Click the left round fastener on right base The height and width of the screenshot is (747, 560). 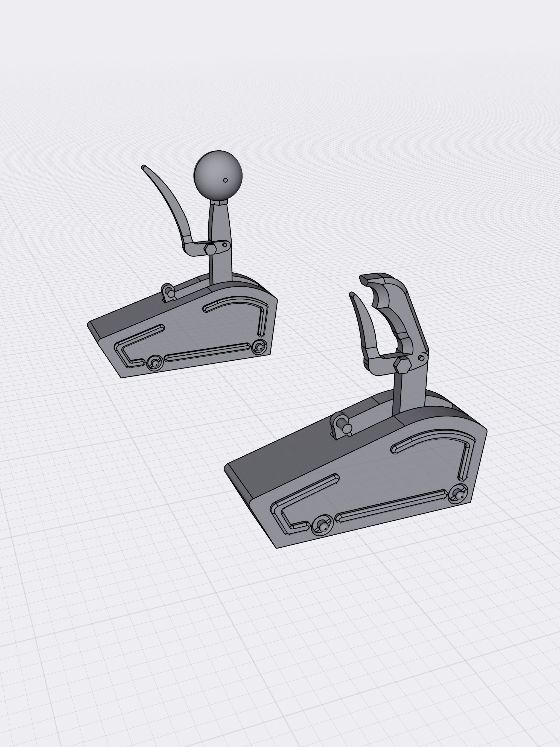tap(323, 526)
